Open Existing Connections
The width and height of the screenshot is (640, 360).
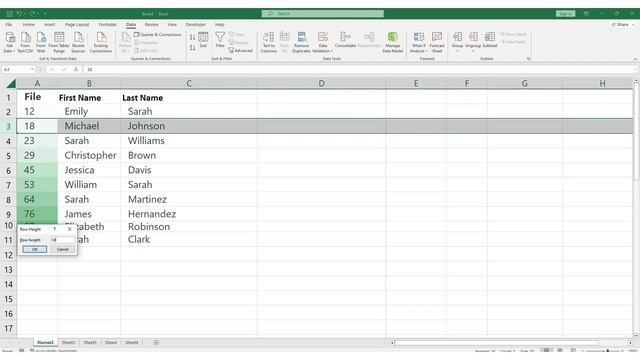(x=101, y=42)
